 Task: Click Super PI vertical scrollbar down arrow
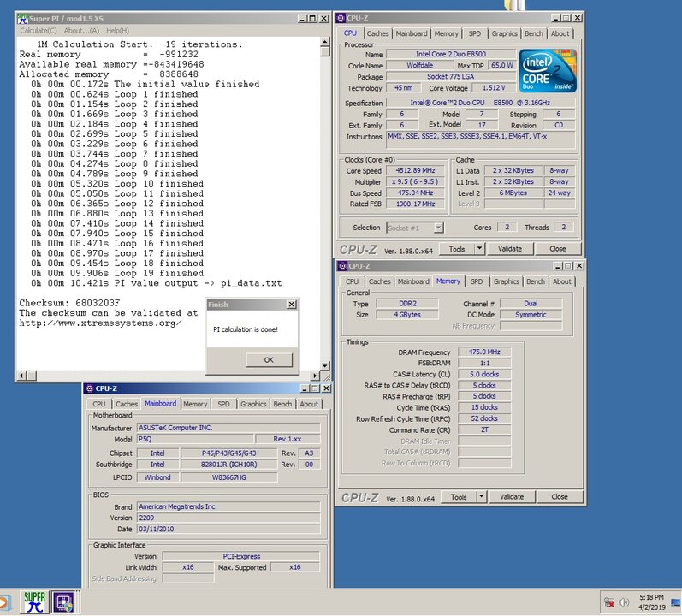[324, 365]
